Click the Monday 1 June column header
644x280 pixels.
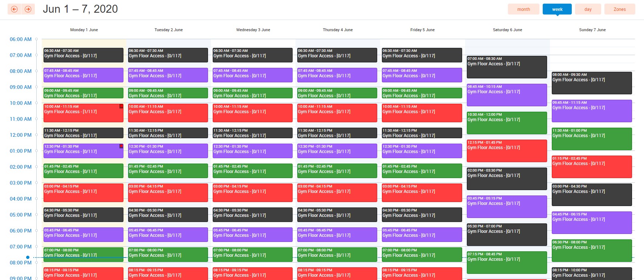tap(84, 30)
